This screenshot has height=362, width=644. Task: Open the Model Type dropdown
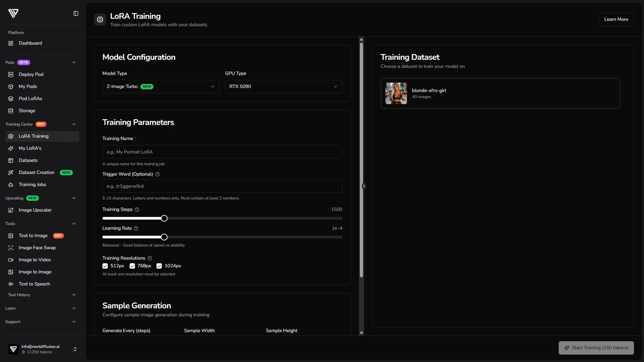tap(160, 87)
